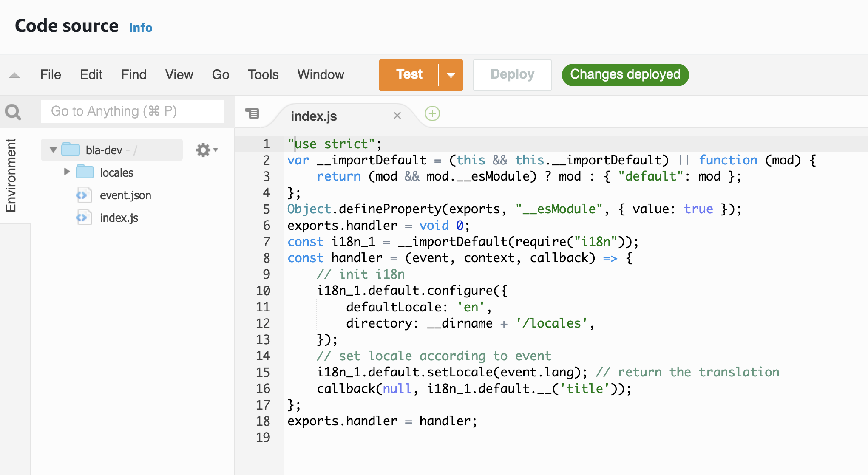The image size is (868, 475).
Task: Open the Tools menu
Action: (x=263, y=75)
